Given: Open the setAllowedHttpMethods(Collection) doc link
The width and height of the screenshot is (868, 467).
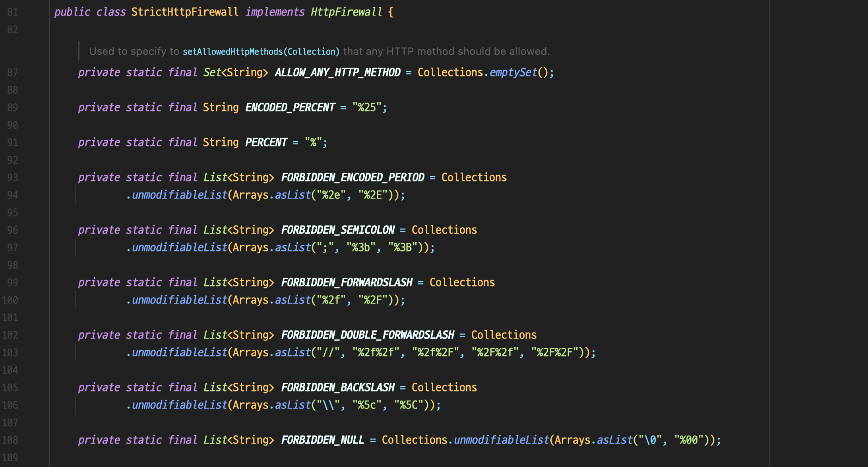Looking at the screenshot, I should pos(261,52).
